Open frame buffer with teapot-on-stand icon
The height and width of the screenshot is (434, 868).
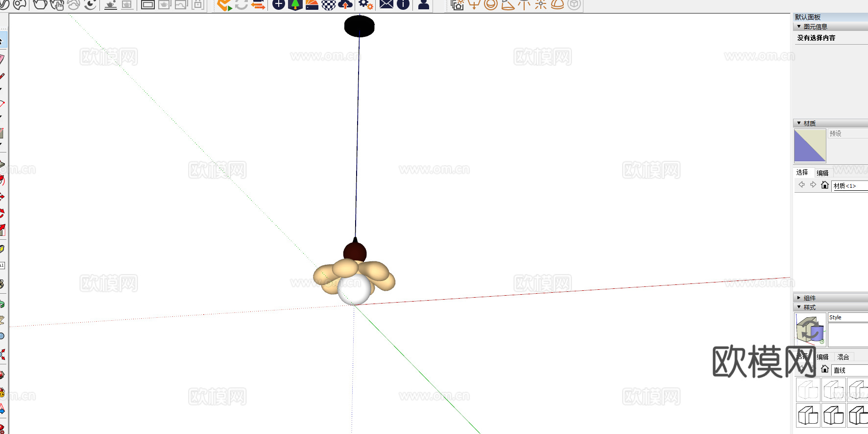pos(111,5)
